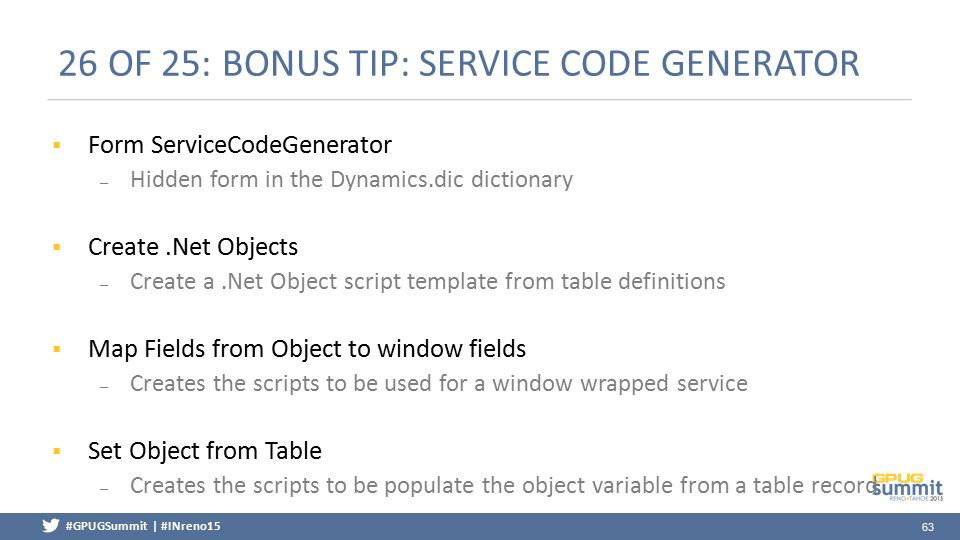The image size is (960, 540).
Task: Click slide number 63
Action: 928,527
